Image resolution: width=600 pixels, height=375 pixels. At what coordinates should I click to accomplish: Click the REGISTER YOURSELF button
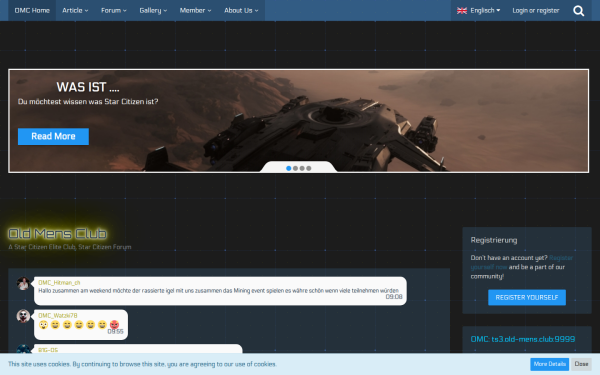pos(527,297)
